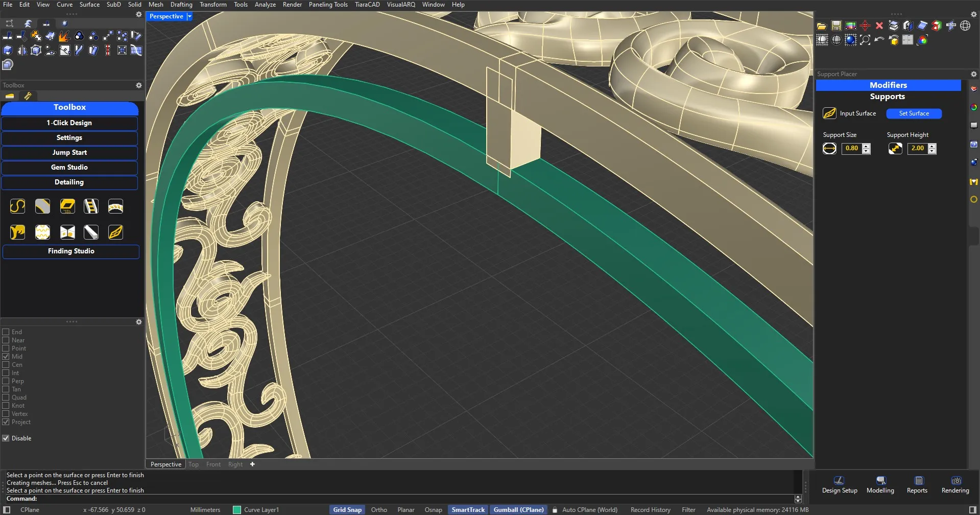Open the Perspective viewport dropdown arrow
980x515 pixels.
point(189,16)
